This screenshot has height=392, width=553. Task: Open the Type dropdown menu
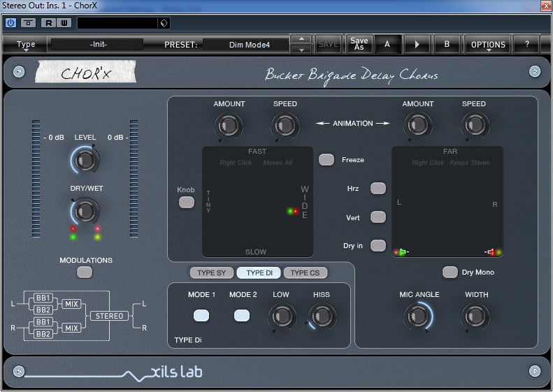(26, 45)
